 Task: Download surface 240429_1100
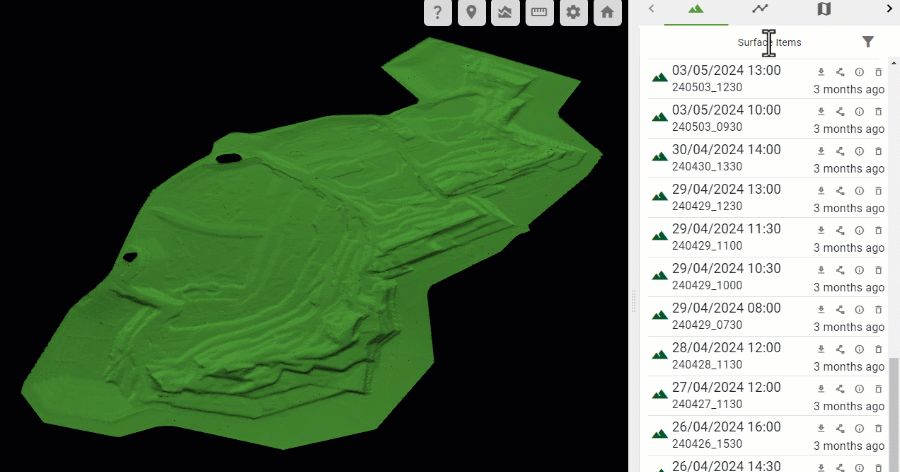click(x=821, y=230)
